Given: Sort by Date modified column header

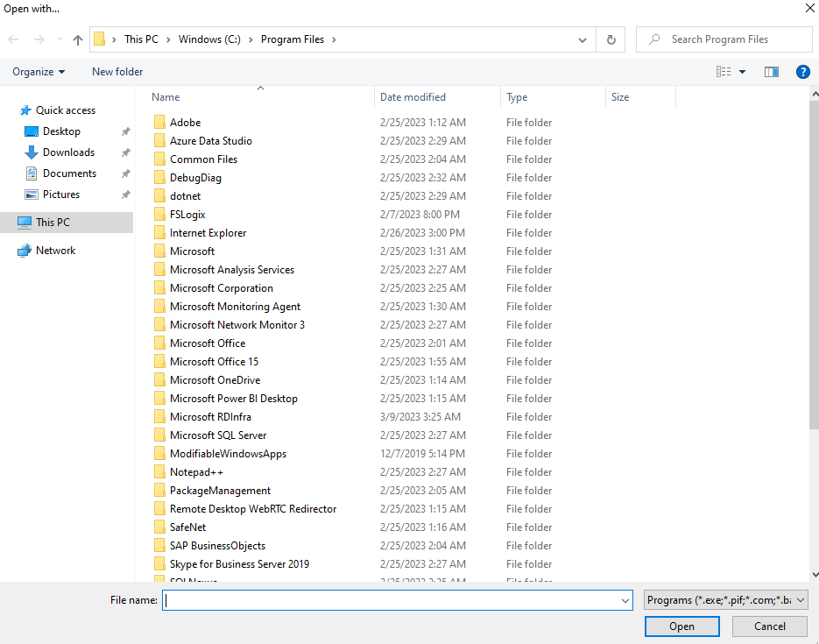Looking at the screenshot, I should coord(413,97).
